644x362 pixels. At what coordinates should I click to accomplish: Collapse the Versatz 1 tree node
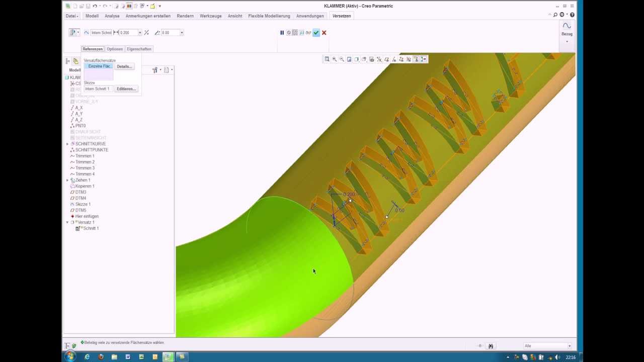(x=67, y=222)
